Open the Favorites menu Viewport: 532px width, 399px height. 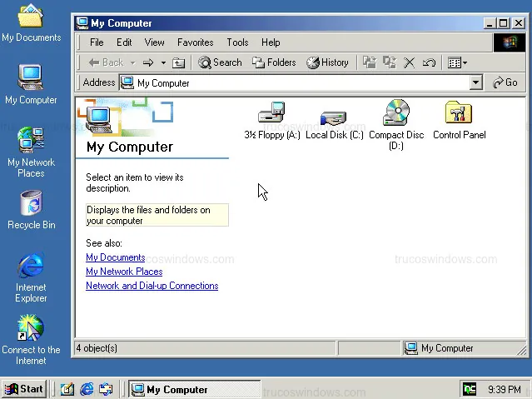pos(195,42)
